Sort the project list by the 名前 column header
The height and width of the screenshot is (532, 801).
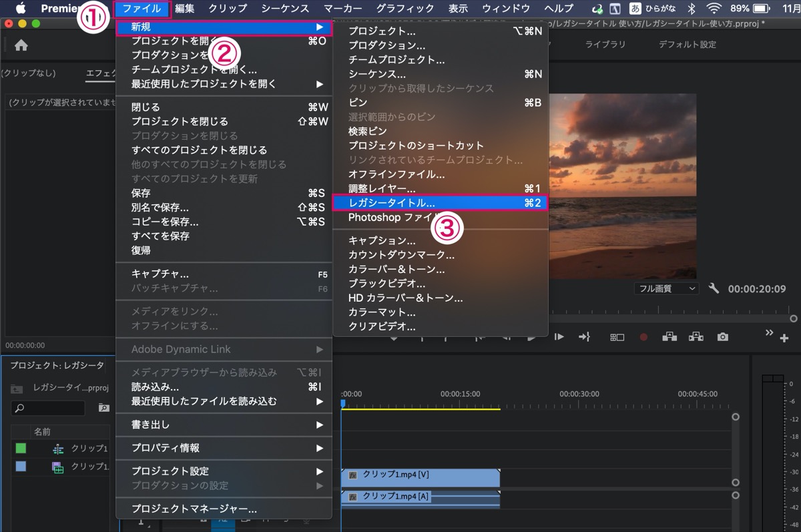pyautogui.click(x=42, y=432)
